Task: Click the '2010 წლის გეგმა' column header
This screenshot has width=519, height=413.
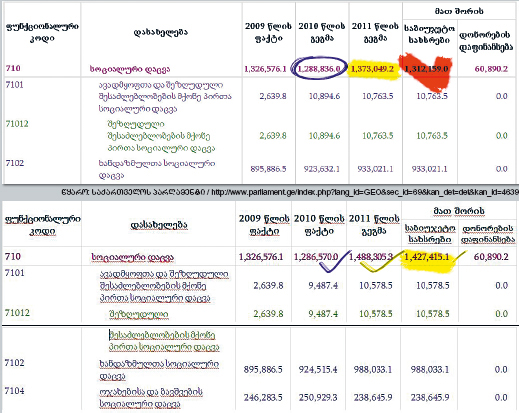Action: [322, 32]
